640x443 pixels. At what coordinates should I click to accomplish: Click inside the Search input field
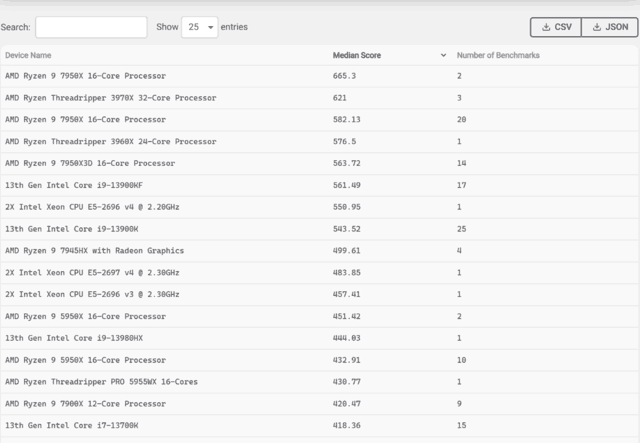click(91, 27)
